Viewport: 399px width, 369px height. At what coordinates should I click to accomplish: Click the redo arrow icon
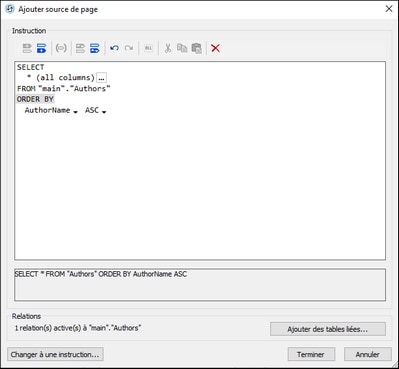(x=129, y=48)
